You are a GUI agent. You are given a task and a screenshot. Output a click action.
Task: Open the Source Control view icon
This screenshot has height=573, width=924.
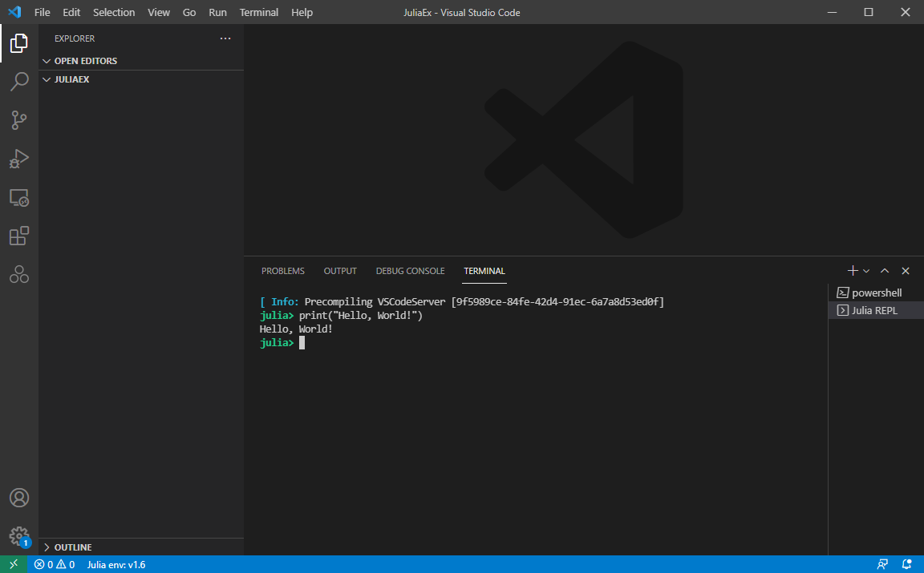[19, 120]
